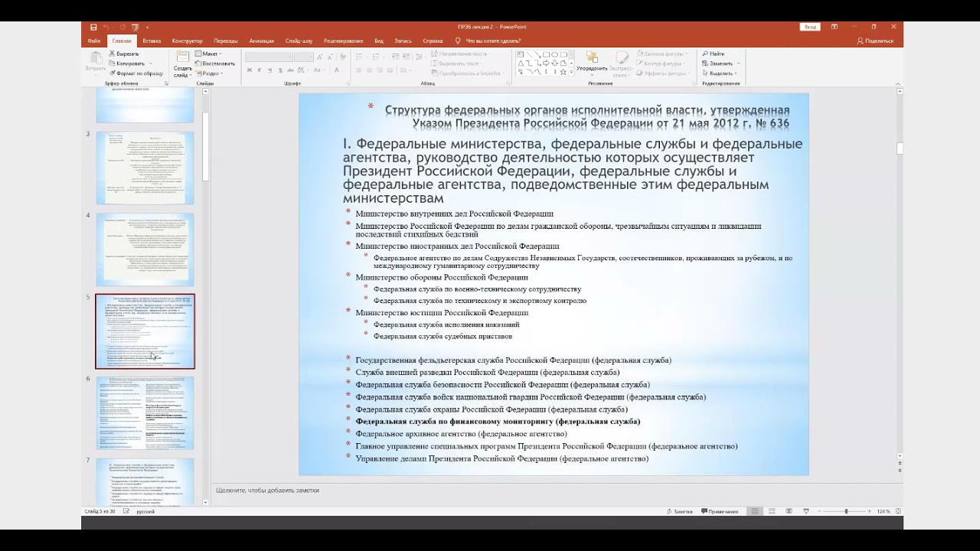This screenshot has width=980, height=551.
Task: Select slide 6 thumbnail
Action: click(x=145, y=413)
